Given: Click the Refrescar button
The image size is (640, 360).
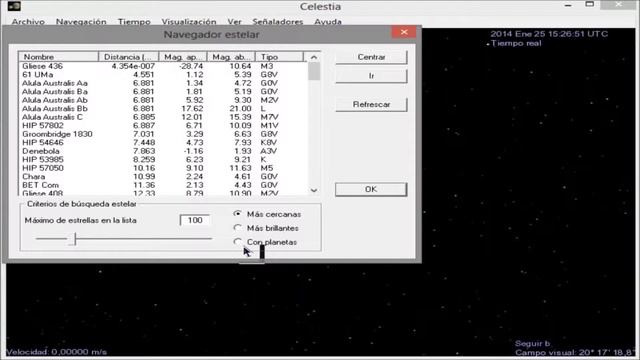Looking at the screenshot, I should click(371, 104).
